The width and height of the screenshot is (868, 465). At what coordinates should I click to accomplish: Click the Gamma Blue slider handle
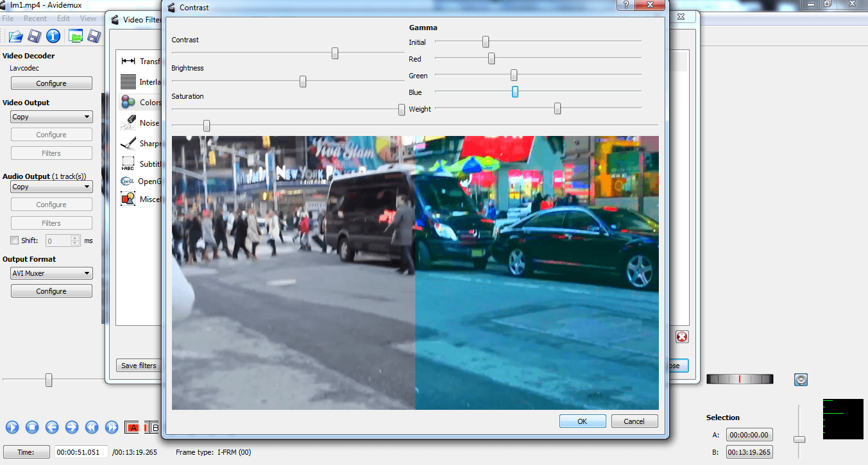515,92
